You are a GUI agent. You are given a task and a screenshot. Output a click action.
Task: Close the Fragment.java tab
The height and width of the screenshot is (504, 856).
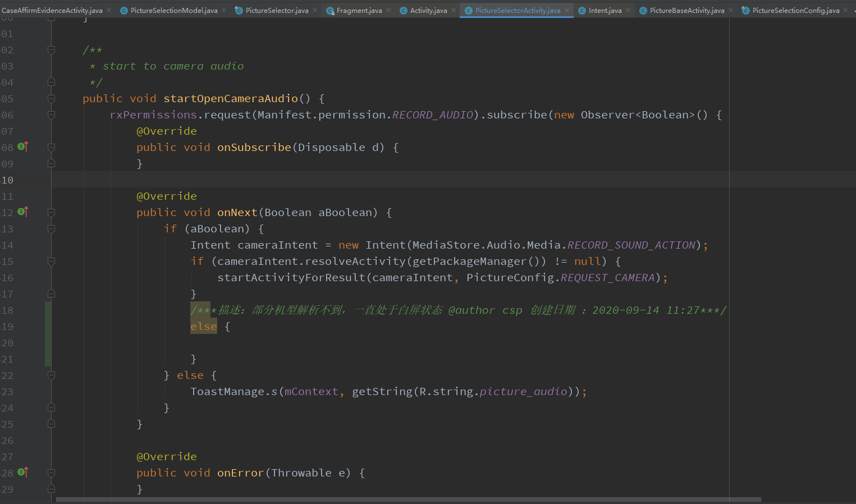point(387,10)
